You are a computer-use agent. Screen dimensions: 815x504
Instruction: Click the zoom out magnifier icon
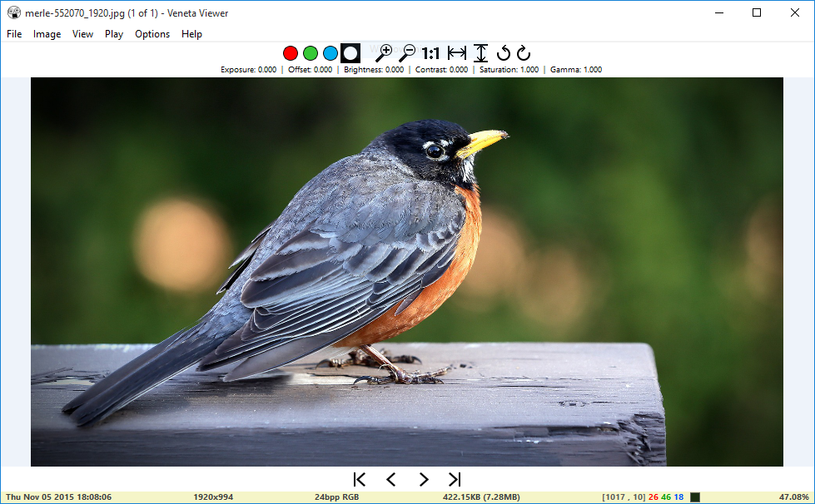(x=407, y=53)
